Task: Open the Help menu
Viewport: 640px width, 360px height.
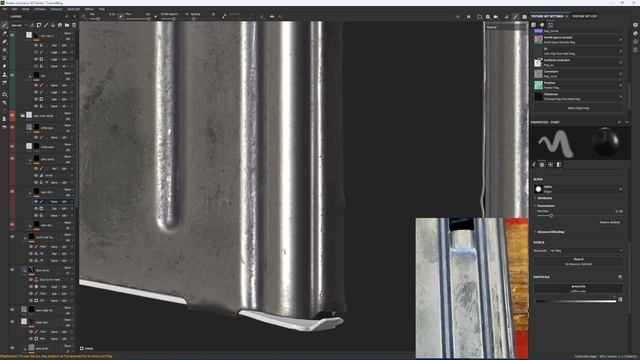Action: pos(102,9)
